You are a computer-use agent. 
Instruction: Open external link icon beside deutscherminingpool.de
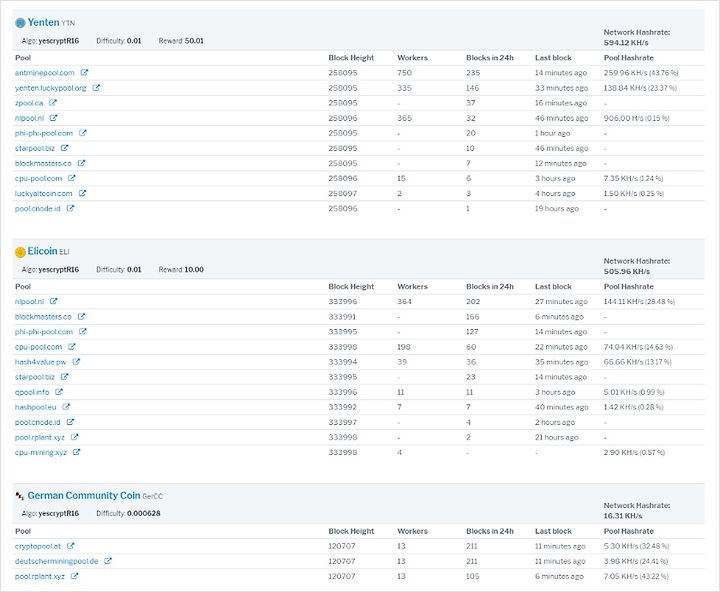coord(108,561)
